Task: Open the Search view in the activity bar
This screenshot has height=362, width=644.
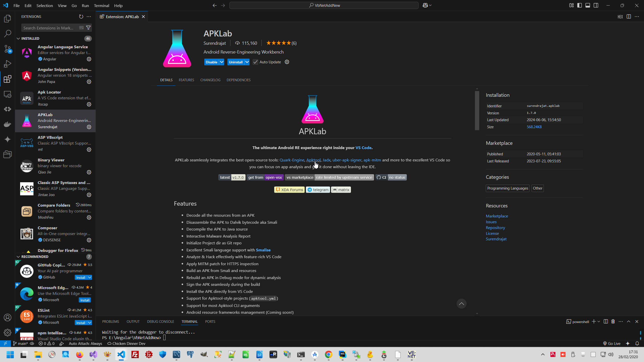Action: [7, 33]
